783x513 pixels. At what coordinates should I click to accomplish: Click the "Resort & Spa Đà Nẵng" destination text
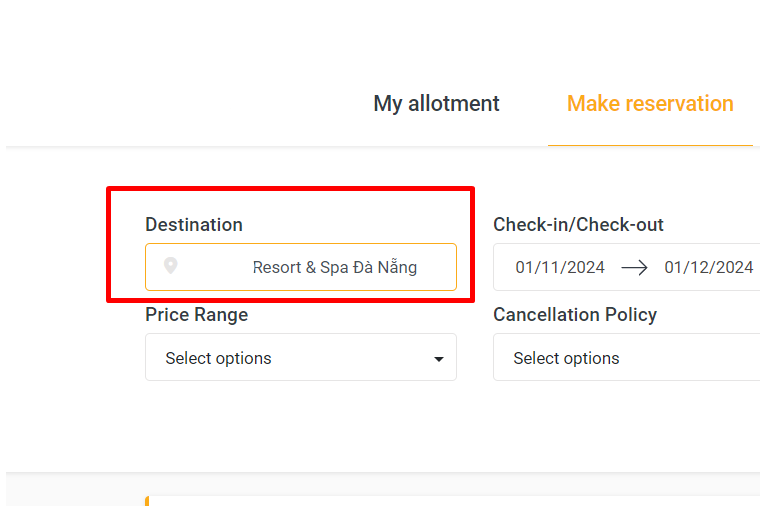334,267
